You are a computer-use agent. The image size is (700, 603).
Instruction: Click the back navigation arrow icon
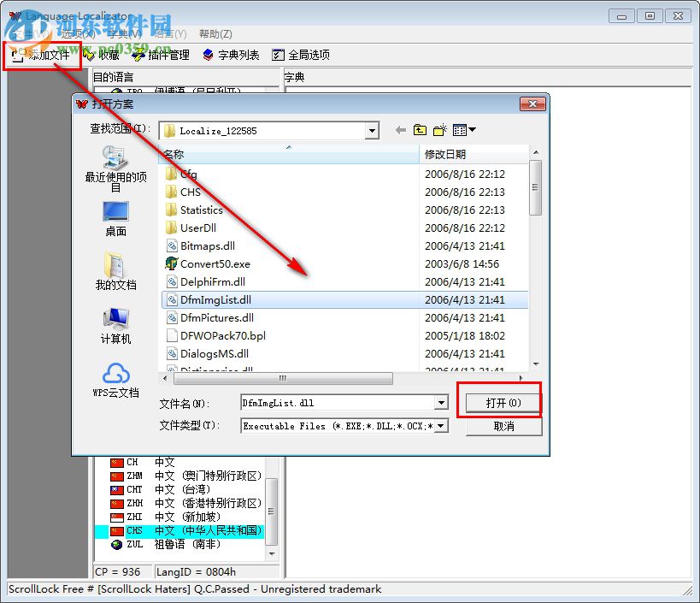point(399,130)
